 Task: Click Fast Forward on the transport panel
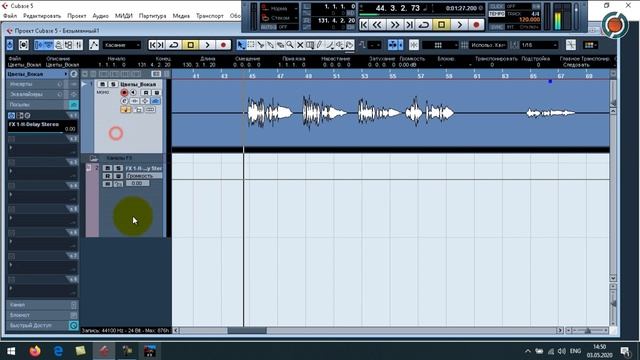point(395,25)
